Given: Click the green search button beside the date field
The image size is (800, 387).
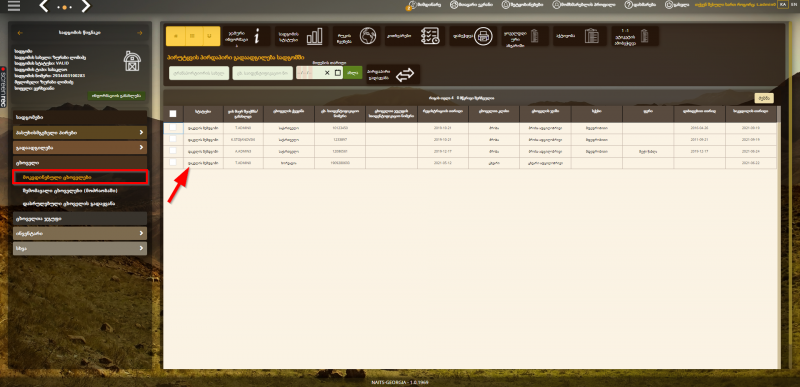Looking at the screenshot, I should 352,73.
